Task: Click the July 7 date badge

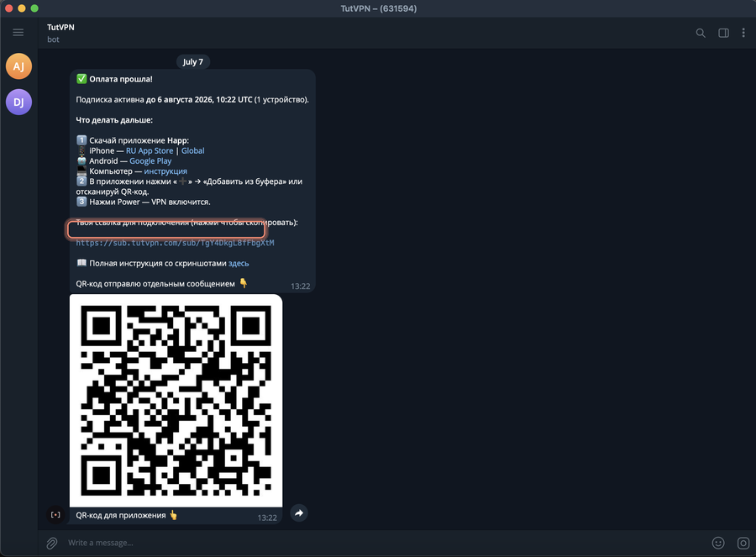Action: (193, 61)
